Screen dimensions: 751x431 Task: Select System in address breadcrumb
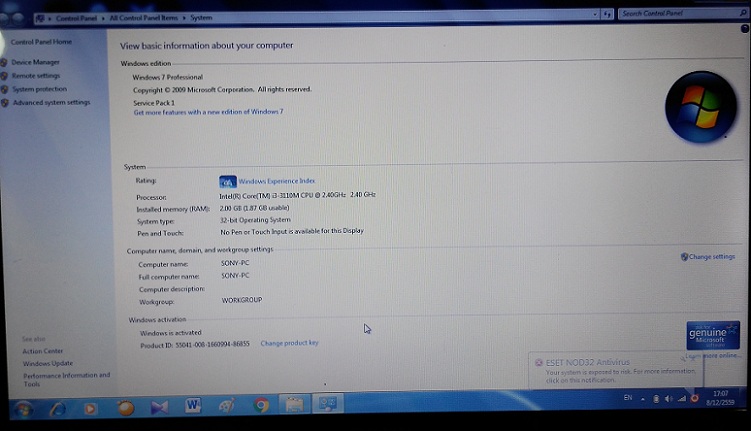(x=201, y=18)
